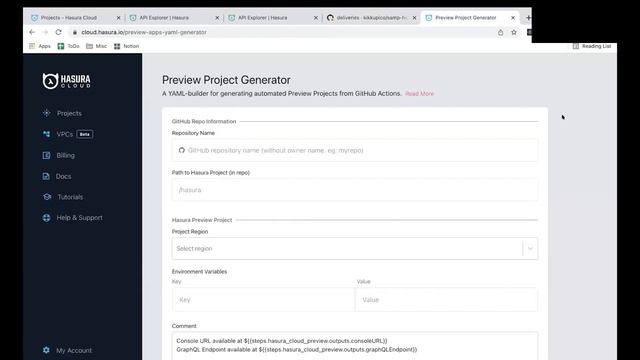The width and height of the screenshot is (640, 360).
Task: Click inside the Comment text area
Action: point(355,346)
